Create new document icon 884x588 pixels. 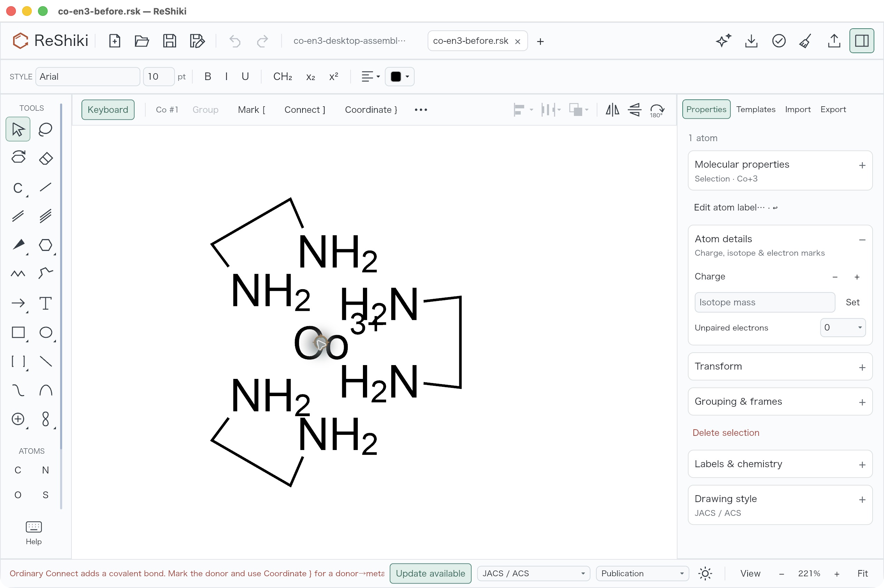pos(114,40)
